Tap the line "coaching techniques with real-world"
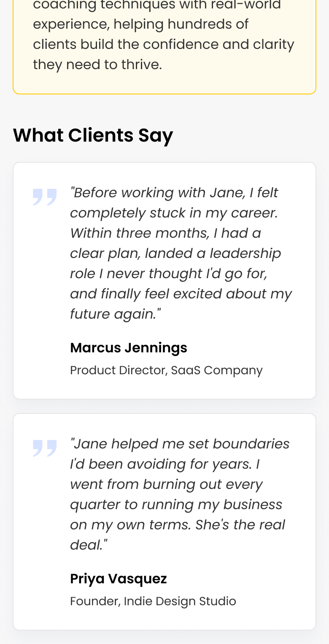Viewport: 329px width, 644px height. [157, 5]
